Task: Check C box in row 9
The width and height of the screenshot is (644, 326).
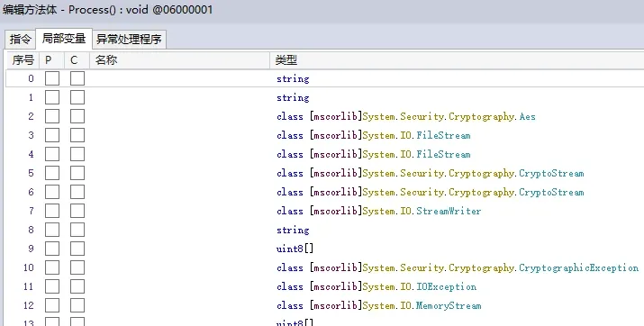Action: click(x=77, y=249)
